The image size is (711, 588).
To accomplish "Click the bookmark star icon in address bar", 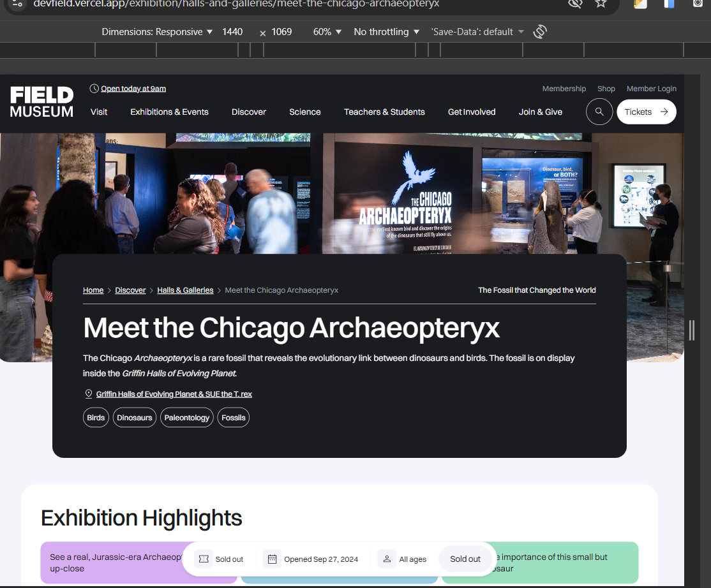I will pos(601,4).
